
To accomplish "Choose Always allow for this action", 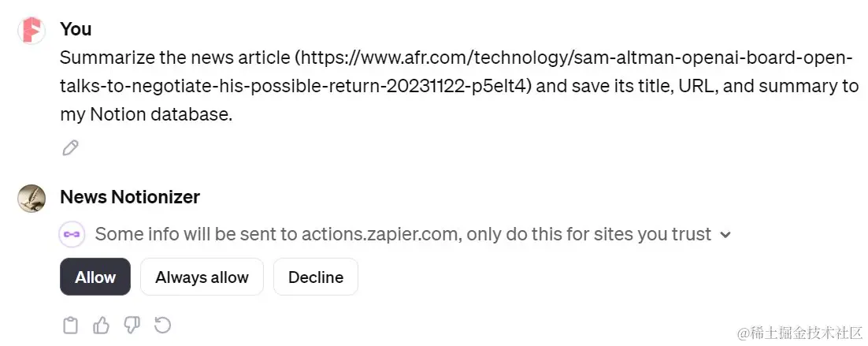I will [x=202, y=277].
